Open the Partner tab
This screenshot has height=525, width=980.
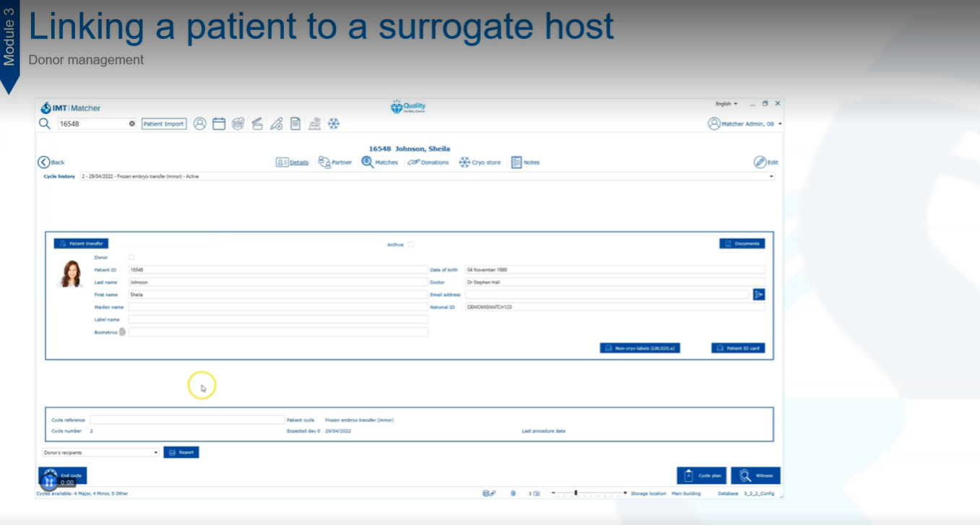click(x=335, y=162)
